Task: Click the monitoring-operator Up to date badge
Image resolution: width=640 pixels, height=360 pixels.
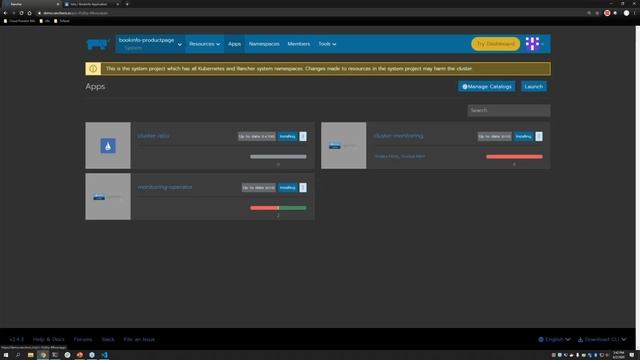Action: 258,188
